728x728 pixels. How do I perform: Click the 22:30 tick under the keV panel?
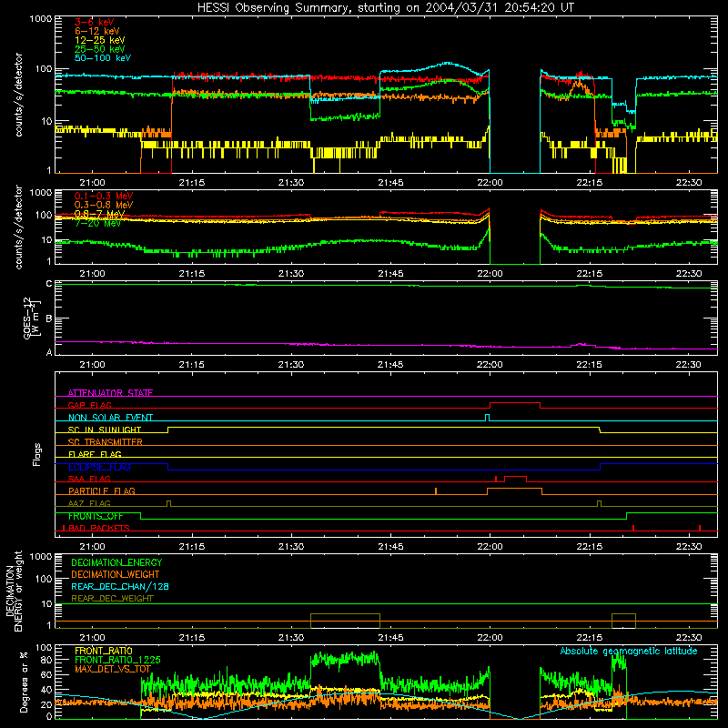689,183
